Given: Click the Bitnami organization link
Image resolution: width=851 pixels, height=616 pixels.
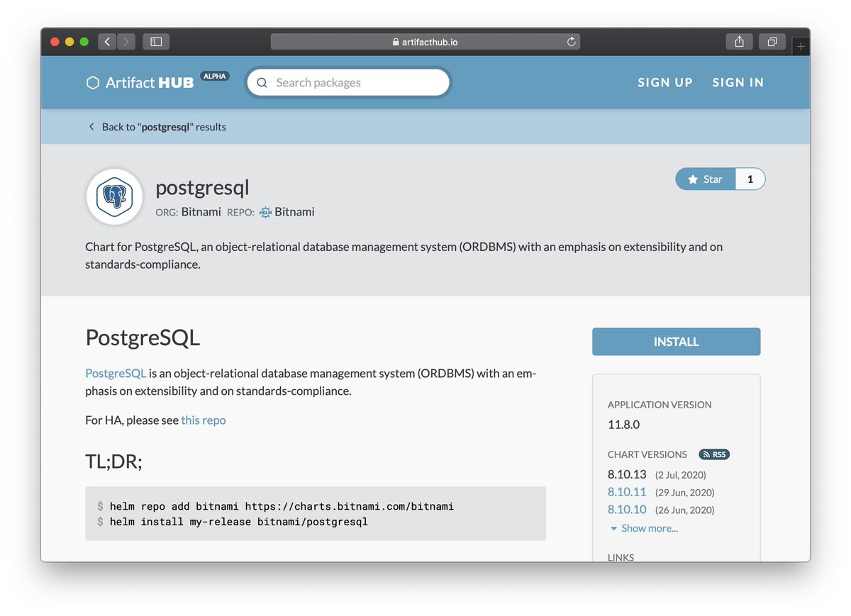Looking at the screenshot, I should 201,212.
